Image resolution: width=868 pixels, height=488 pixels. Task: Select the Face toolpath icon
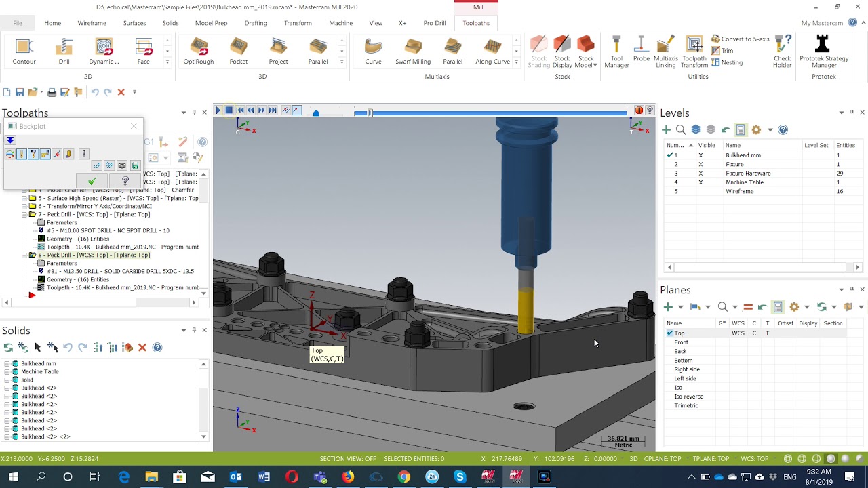[x=143, y=51]
